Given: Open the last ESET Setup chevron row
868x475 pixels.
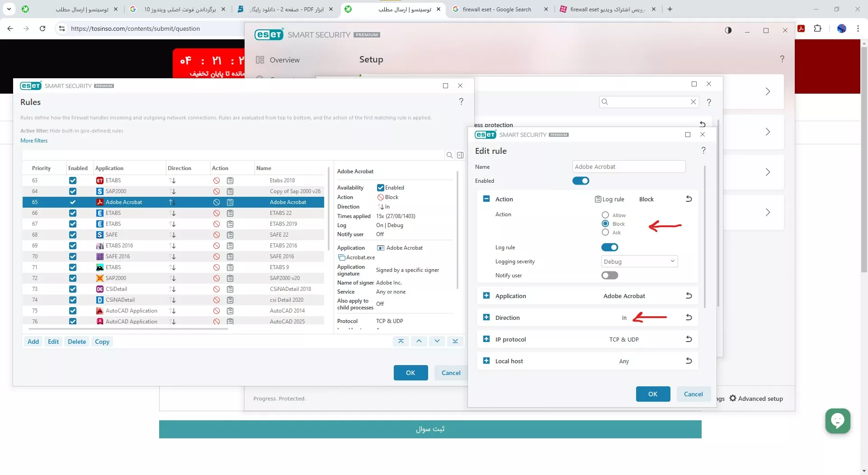Looking at the screenshot, I should [x=768, y=212].
